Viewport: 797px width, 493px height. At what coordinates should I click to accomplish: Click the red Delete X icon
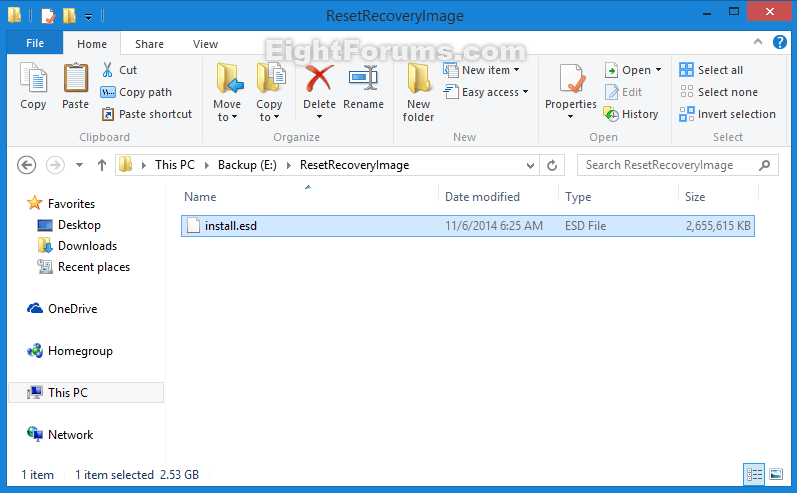[x=319, y=79]
